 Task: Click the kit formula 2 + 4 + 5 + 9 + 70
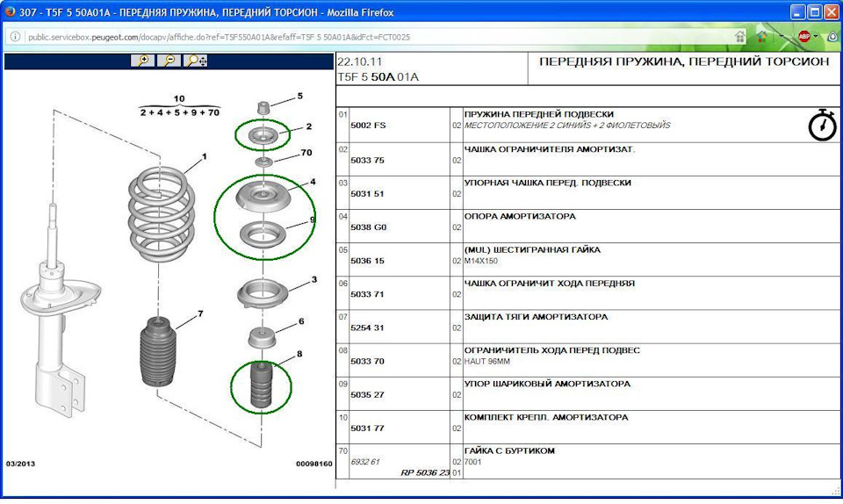coord(179,112)
